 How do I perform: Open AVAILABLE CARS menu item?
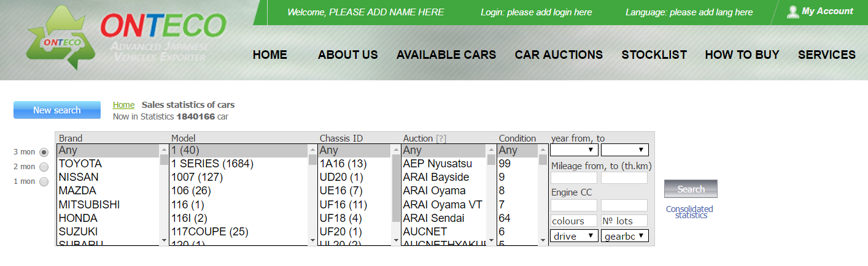(446, 55)
